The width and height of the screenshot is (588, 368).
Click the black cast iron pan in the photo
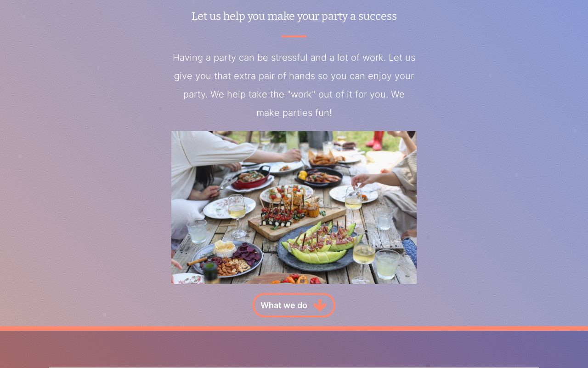tap(320, 177)
